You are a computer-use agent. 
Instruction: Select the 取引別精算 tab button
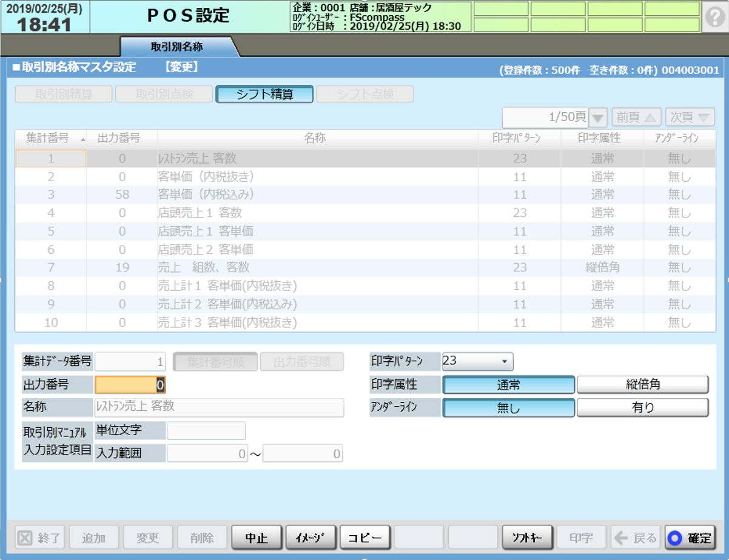point(64,94)
